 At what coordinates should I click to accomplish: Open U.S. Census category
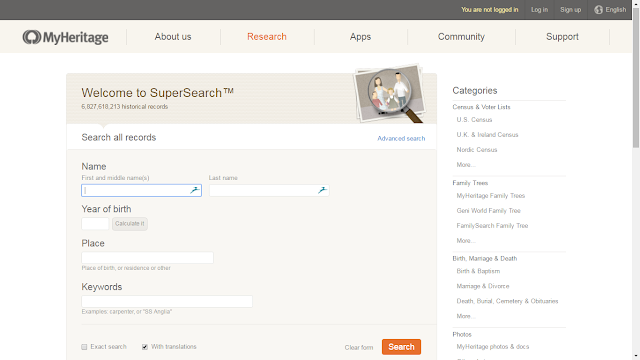474,120
